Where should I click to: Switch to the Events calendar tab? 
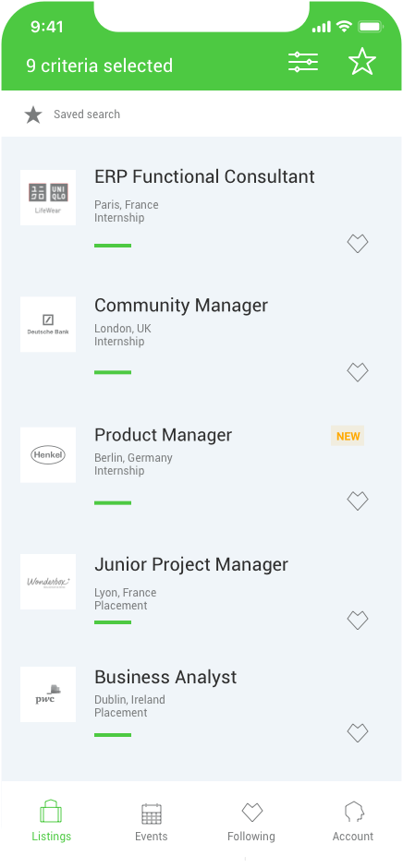tap(152, 822)
